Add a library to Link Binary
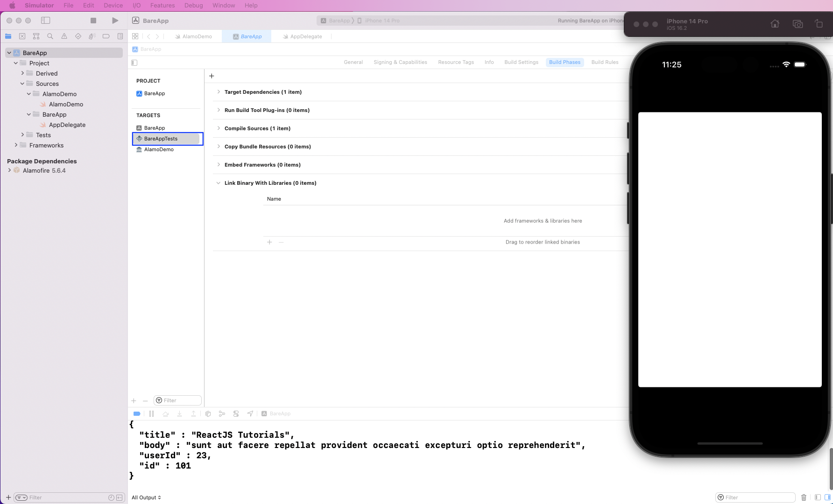 pyautogui.click(x=269, y=242)
